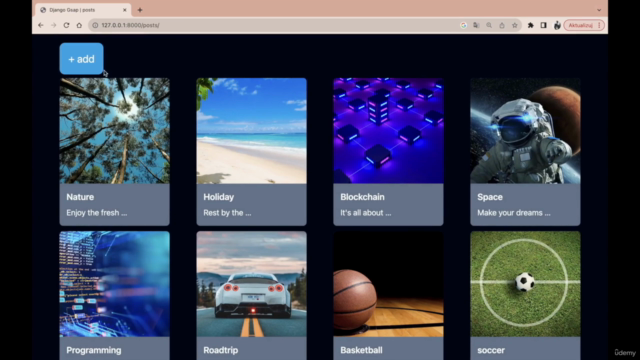Open the Programming code image

coord(115,284)
